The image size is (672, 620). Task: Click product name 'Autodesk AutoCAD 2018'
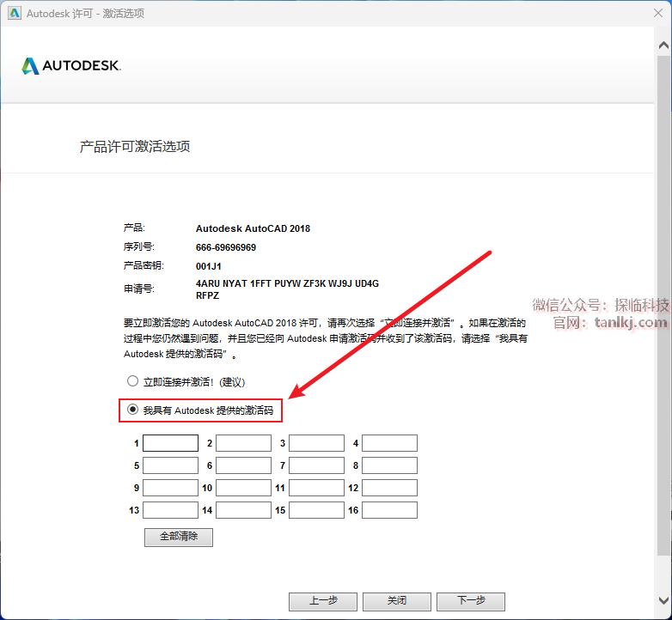(253, 228)
